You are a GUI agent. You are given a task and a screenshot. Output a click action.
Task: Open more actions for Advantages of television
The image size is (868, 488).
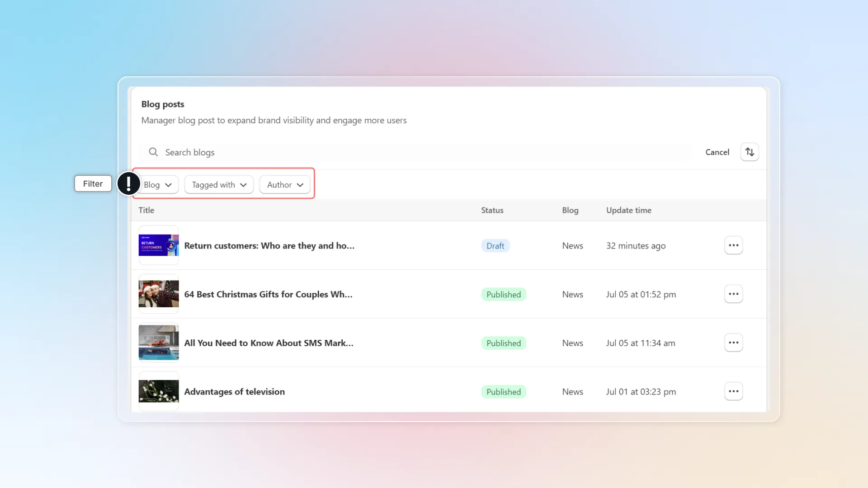click(733, 391)
